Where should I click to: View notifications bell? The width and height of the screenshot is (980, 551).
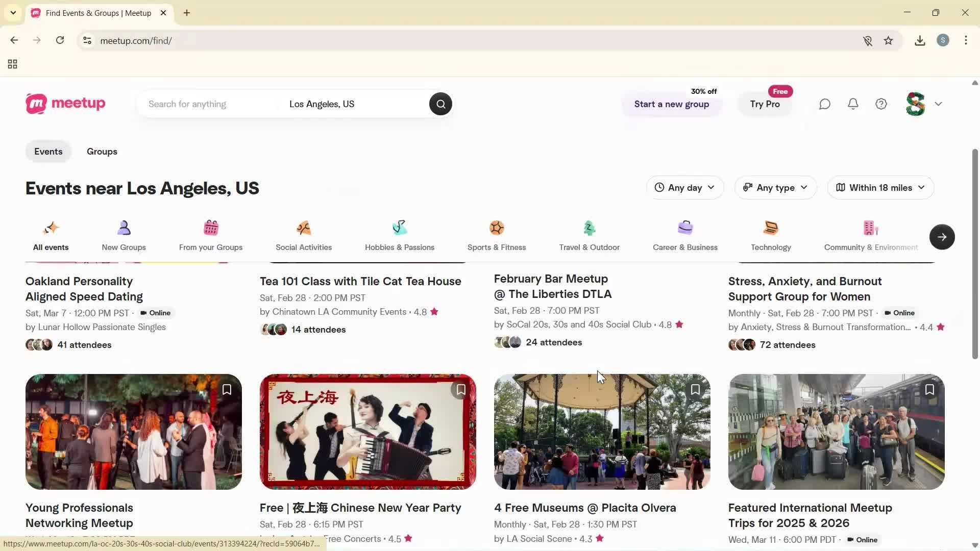click(x=853, y=104)
